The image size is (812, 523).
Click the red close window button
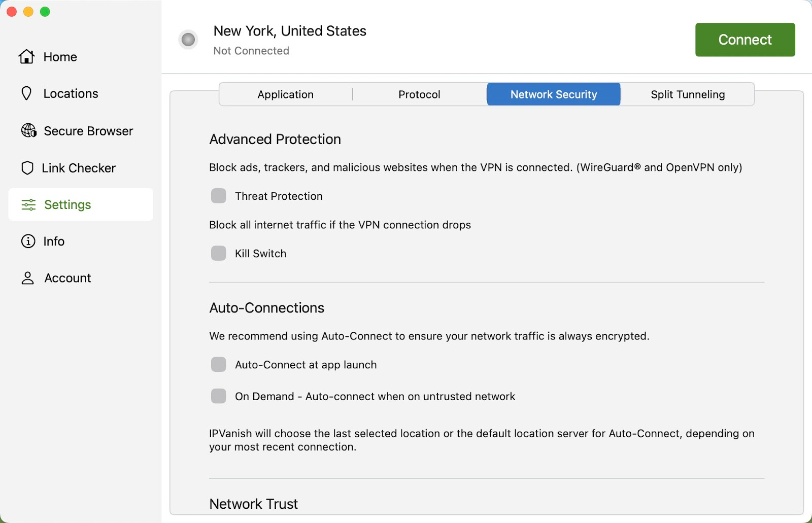pos(12,12)
